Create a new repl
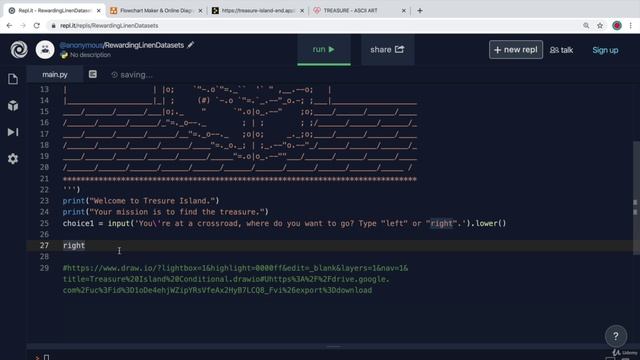 (516, 49)
